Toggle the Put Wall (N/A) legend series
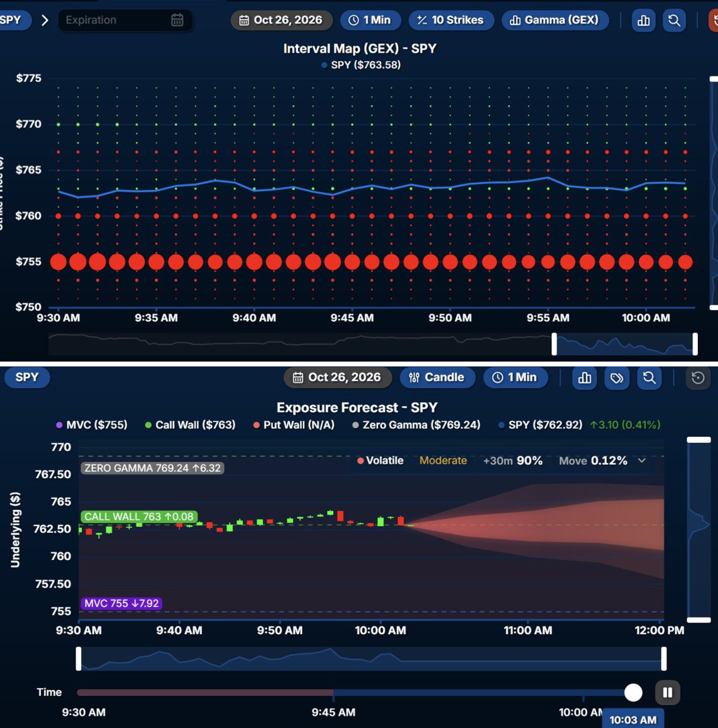 point(294,425)
